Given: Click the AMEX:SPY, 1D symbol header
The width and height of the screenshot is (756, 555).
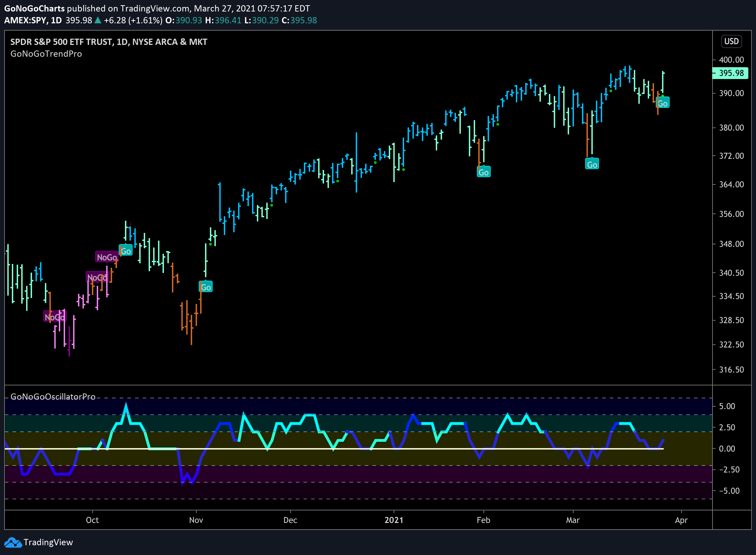Looking at the screenshot, I should (x=33, y=21).
